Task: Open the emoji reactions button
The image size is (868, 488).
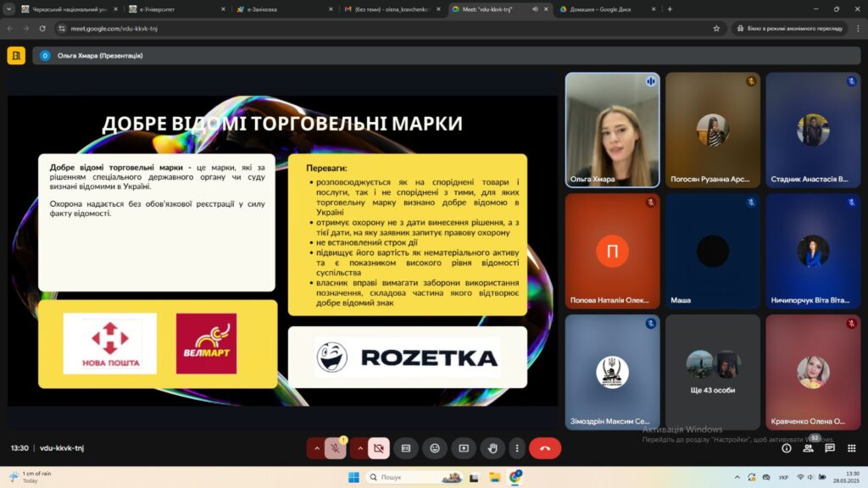Action: (435, 448)
